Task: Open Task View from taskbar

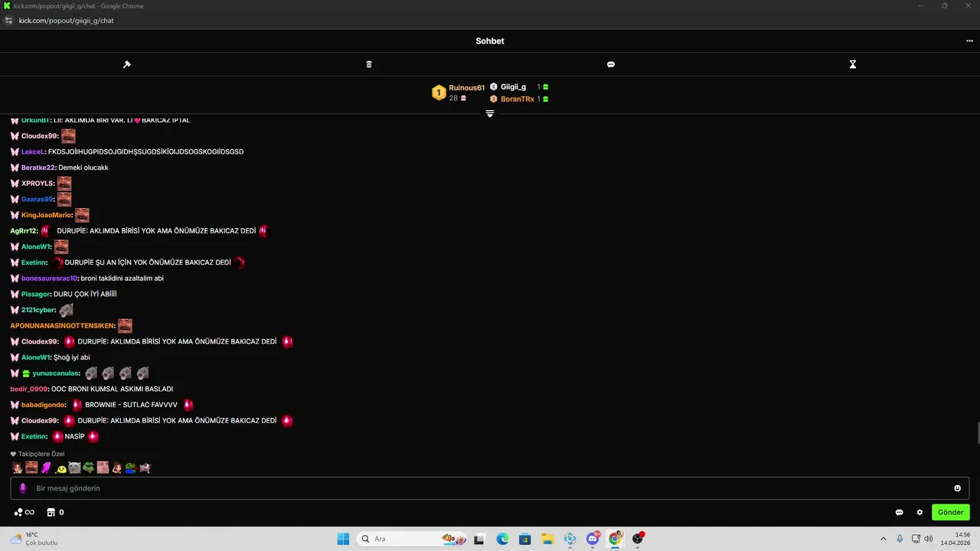Action: [479, 539]
